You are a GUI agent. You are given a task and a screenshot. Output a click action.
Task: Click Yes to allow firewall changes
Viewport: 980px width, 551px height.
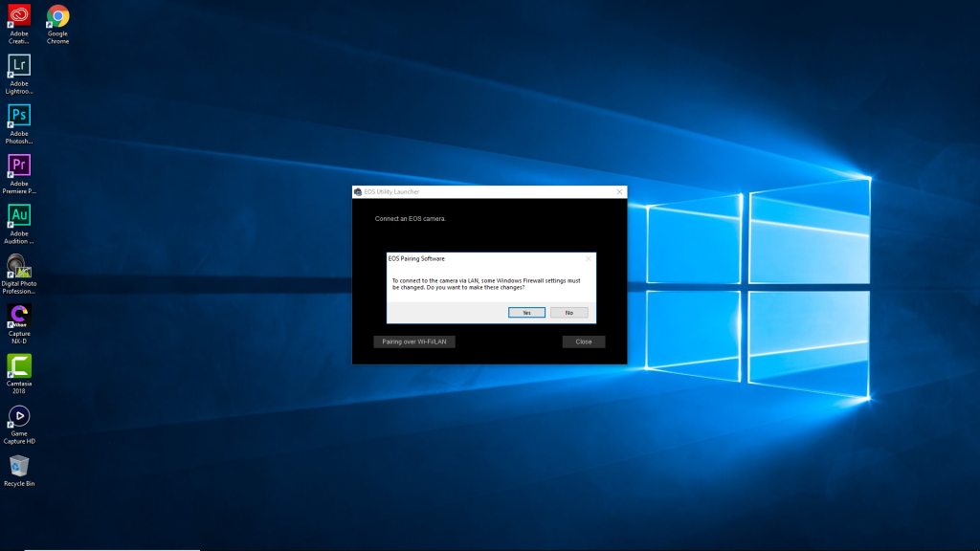click(526, 313)
